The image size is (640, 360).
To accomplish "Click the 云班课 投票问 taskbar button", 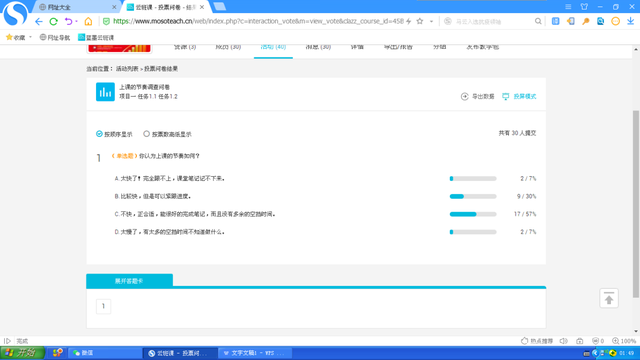I will coord(180,353).
